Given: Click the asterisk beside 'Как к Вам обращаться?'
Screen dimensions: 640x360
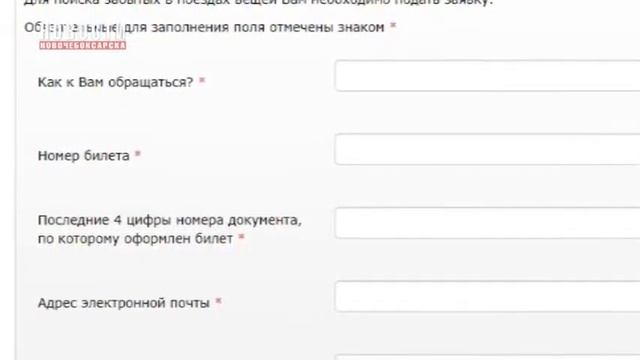Looking at the screenshot, I should click(x=202, y=81).
